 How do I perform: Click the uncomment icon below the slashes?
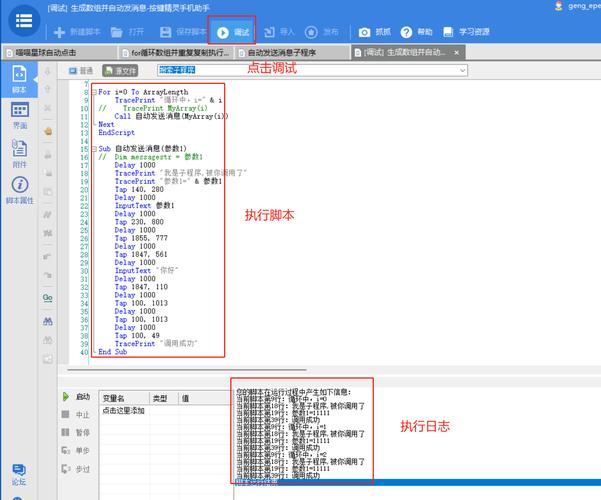pos(48,233)
